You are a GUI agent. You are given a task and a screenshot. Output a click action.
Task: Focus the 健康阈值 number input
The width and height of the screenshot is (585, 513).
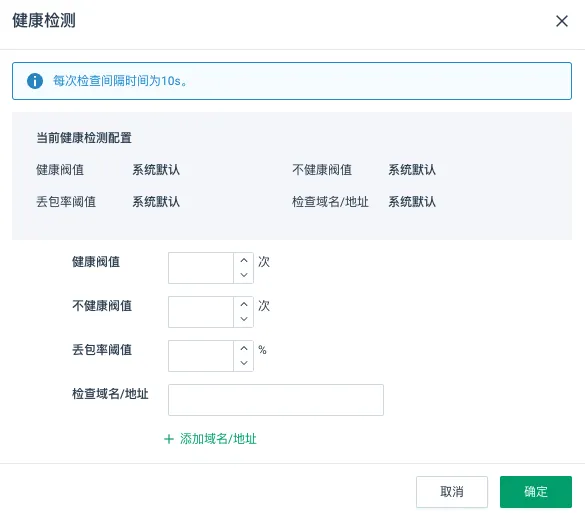(201, 268)
